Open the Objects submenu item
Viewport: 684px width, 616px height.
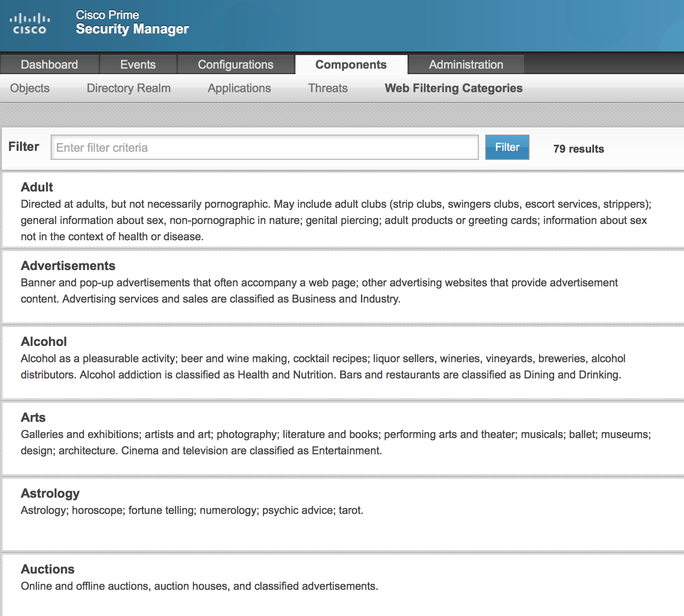[30, 88]
